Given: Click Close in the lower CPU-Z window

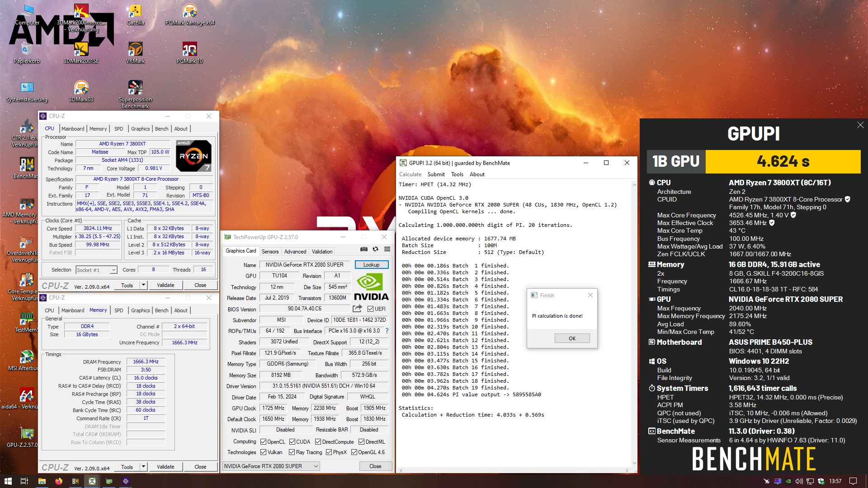Looking at the screenshot, I should [200, 467].
